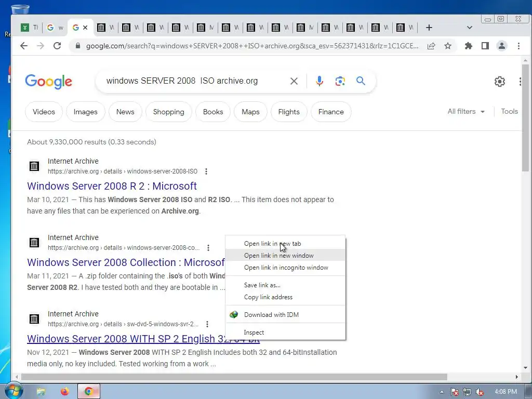Open more options for windows-server-2008-co result

click(x=208, y=248)
